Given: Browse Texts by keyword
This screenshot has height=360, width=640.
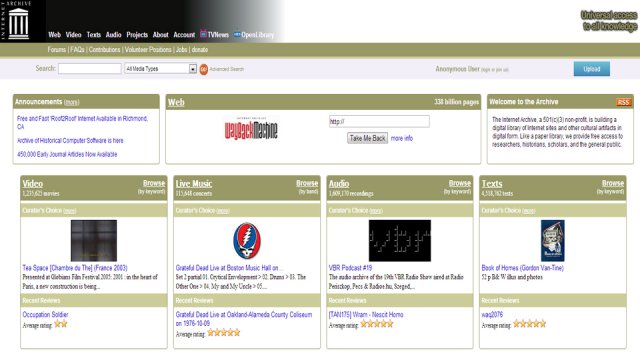Looking at the screenshot, I should tap(613, 183).
